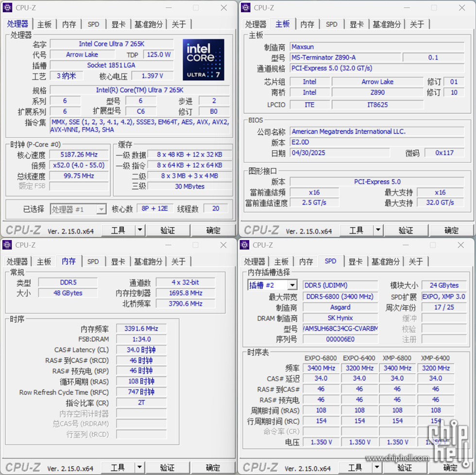Click the DRAM manufacturer value SK Hynix

click(x=340, y=318)
